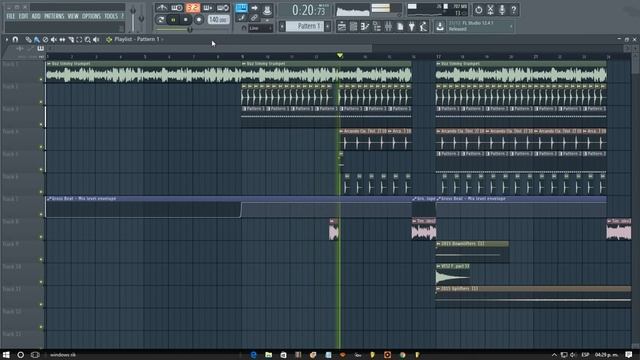The image size is (640, 360).
Task: Open the plugin picker plug icon
Action: click(x=411, y=27)
